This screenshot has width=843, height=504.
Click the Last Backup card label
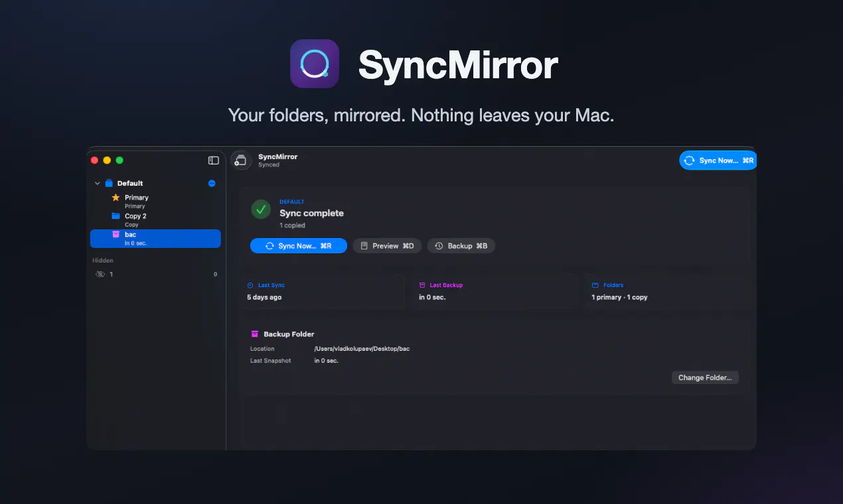(x=447, y=285)
